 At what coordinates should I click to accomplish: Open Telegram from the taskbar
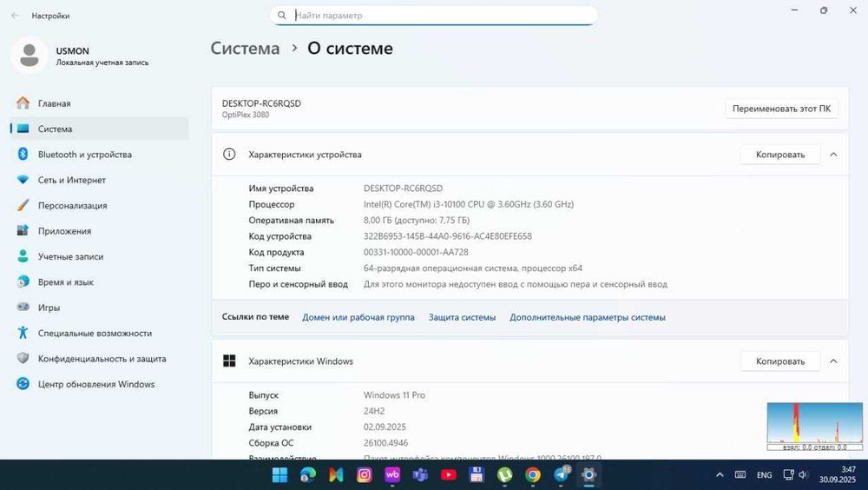point(562,474)
